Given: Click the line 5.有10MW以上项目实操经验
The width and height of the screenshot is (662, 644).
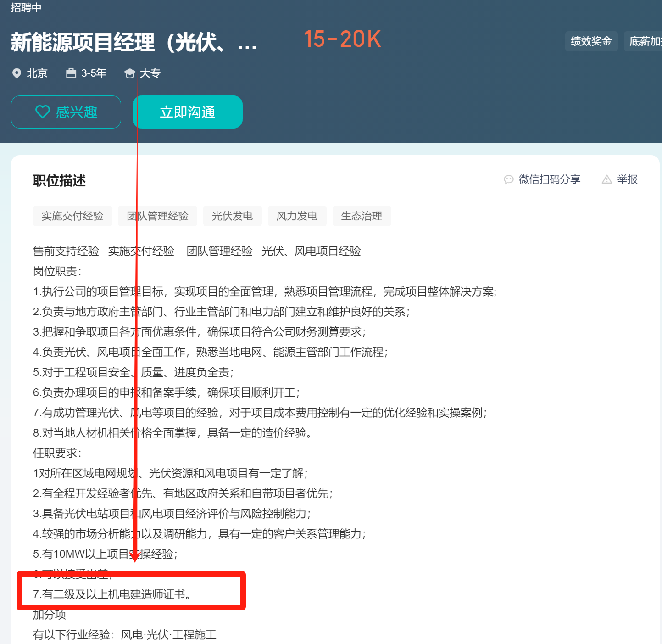Looking at the screenshot, I should 105,554.
